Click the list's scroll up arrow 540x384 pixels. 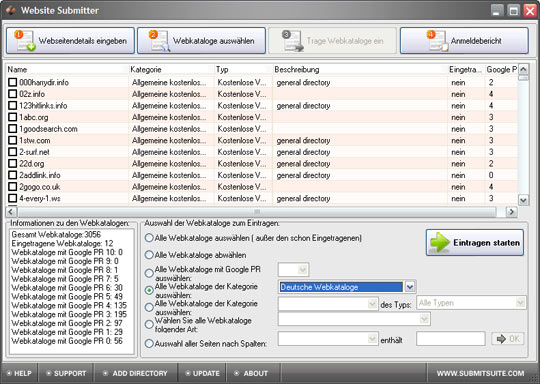(523, 69)
